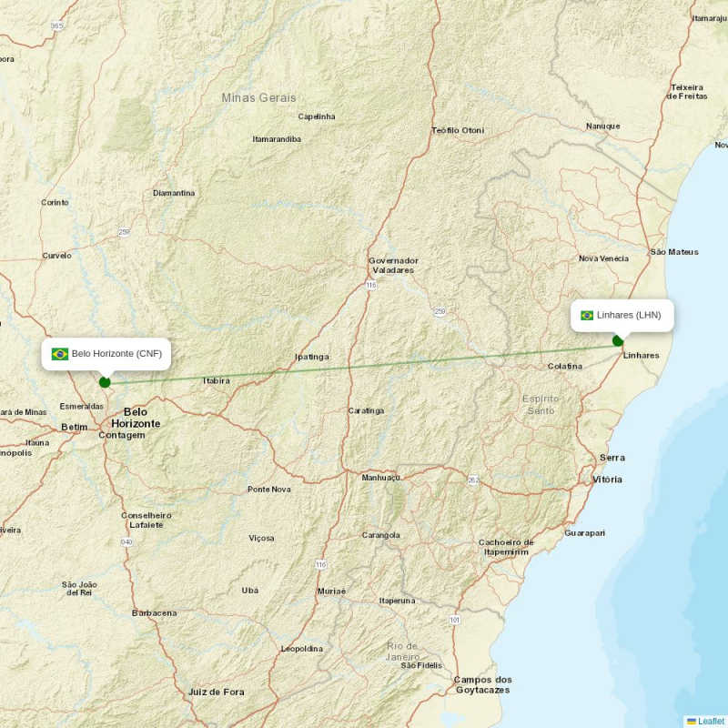Click the Caratinga city label
The height and width of the screenshot is (728, 728).
(367, 411)
